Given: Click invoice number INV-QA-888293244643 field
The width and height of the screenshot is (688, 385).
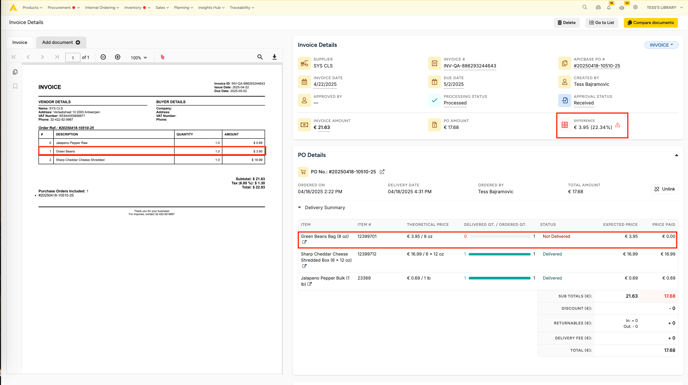Looking at the screenshot, I should point(469,66).
